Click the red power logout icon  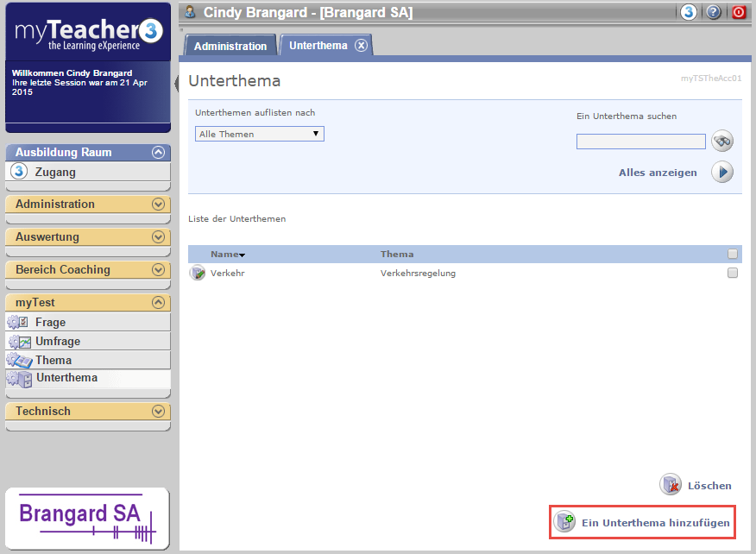739,12
